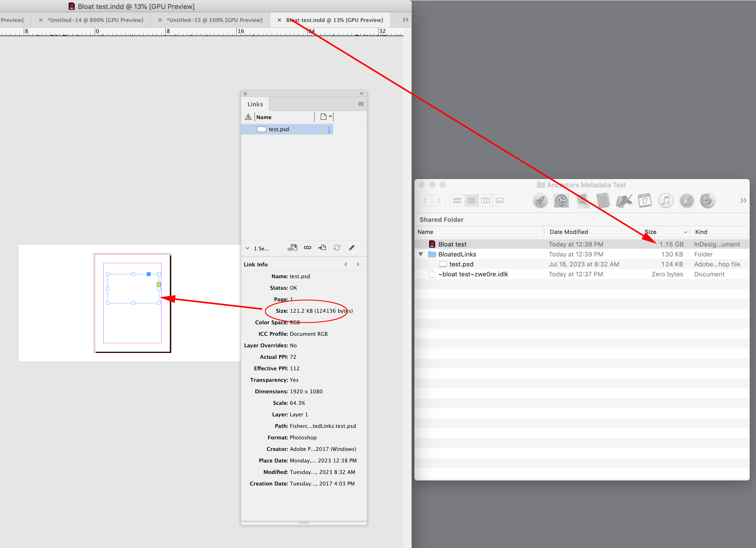The width and height of the screenshot is (756, 548).
Task: Switch to the Untitled-15 document tab
Action: pos(215,20)
